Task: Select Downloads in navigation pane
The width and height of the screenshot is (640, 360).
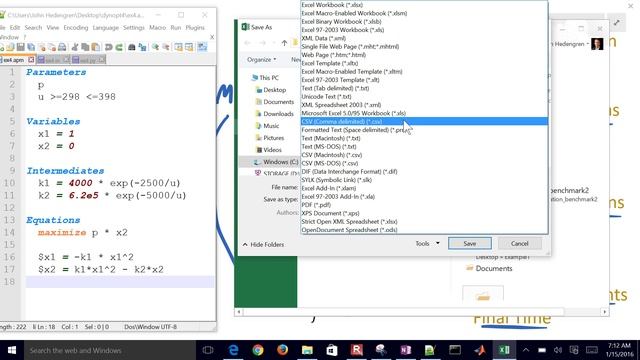Action: (274, 114)
